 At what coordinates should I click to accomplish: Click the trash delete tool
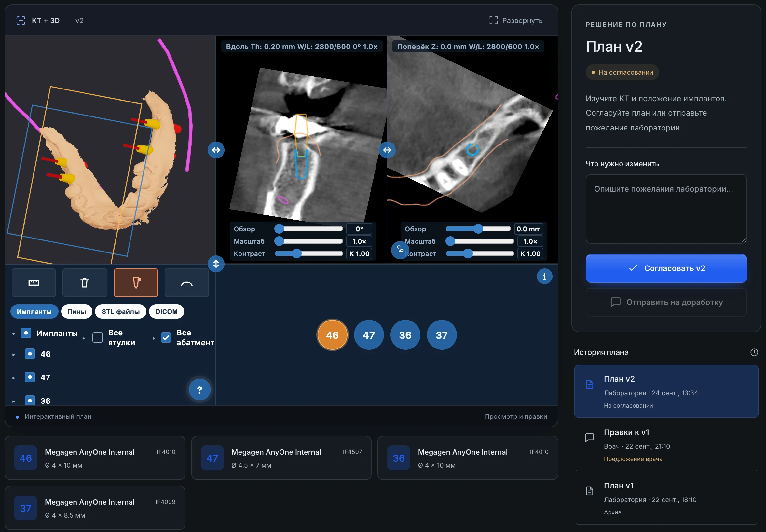(x=85, y=283)
